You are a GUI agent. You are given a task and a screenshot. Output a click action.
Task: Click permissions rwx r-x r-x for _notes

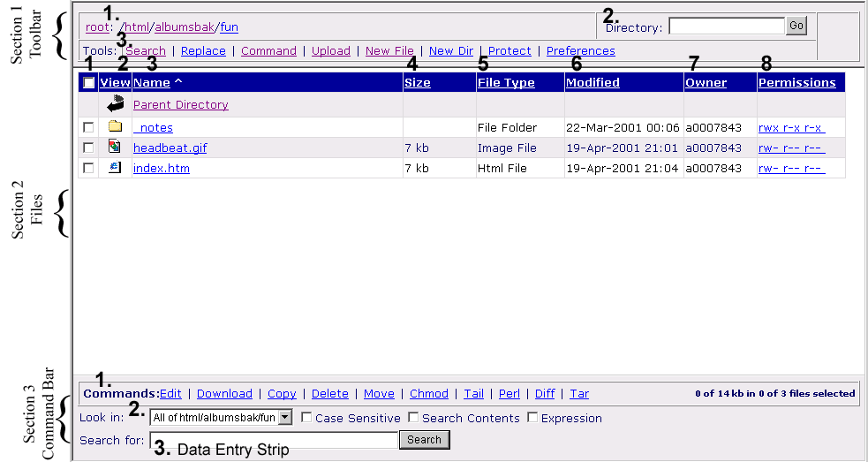pos(792,127)
